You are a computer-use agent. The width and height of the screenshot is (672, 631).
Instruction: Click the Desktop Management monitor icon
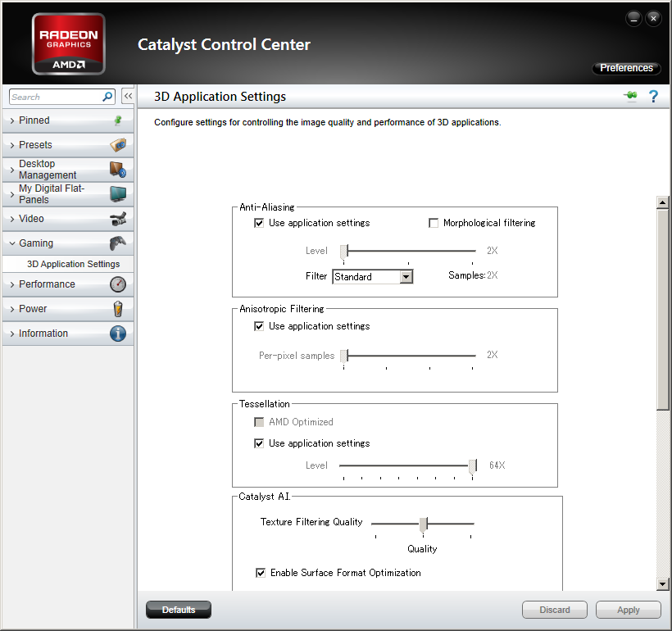118,170
